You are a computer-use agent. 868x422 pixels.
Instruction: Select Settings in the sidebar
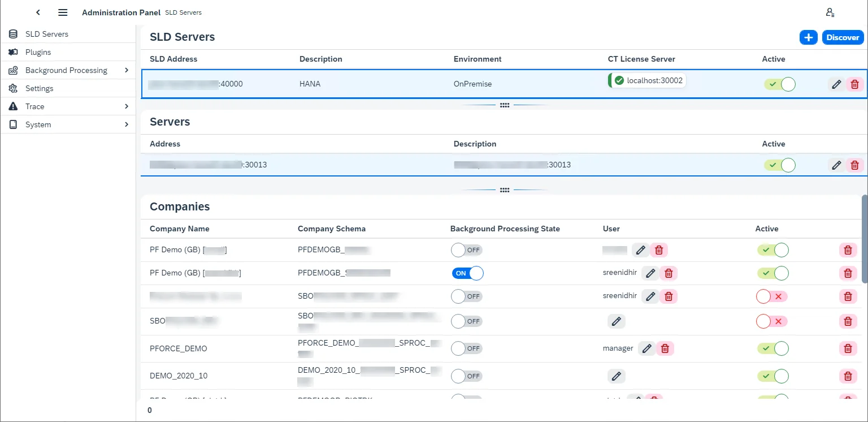38,88
